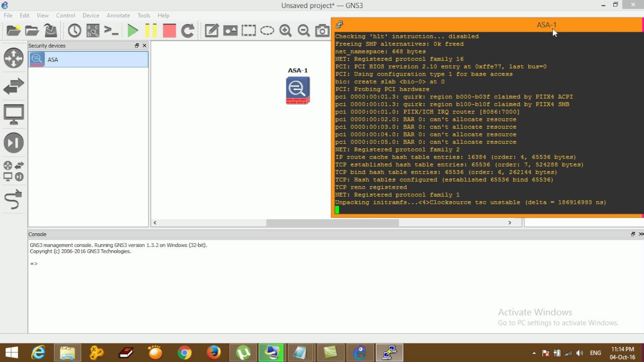Browse security devices in sidebar
Screen dimensions: 644x362
(x=14, y=143)
